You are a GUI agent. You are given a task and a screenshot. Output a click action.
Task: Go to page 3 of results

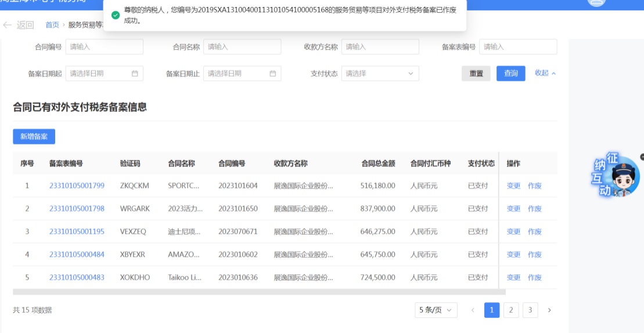pos(530,310)
